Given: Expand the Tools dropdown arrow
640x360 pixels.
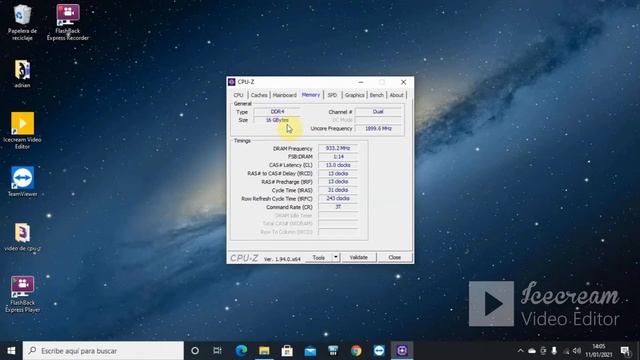Looking at the screenshot, I should [336, 258].
